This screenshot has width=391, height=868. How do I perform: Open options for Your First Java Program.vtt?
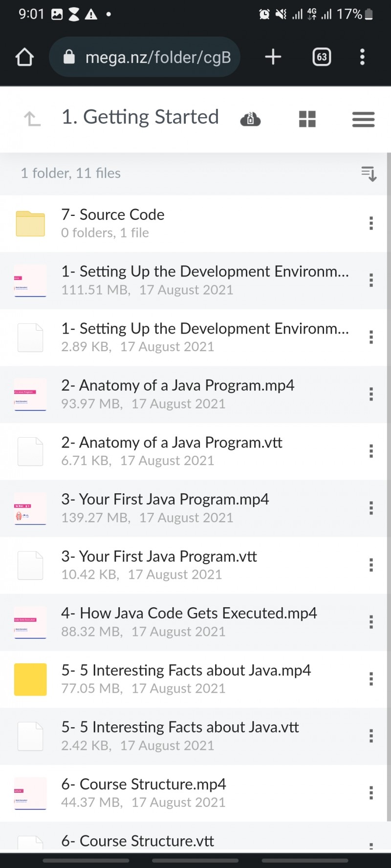tap(371, 565)
